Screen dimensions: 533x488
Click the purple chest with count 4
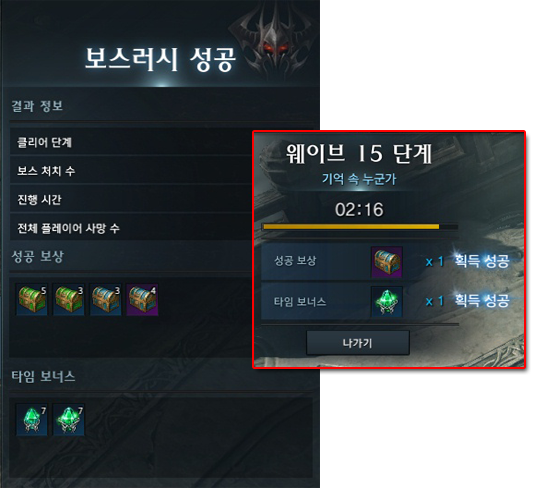(142, 299)
